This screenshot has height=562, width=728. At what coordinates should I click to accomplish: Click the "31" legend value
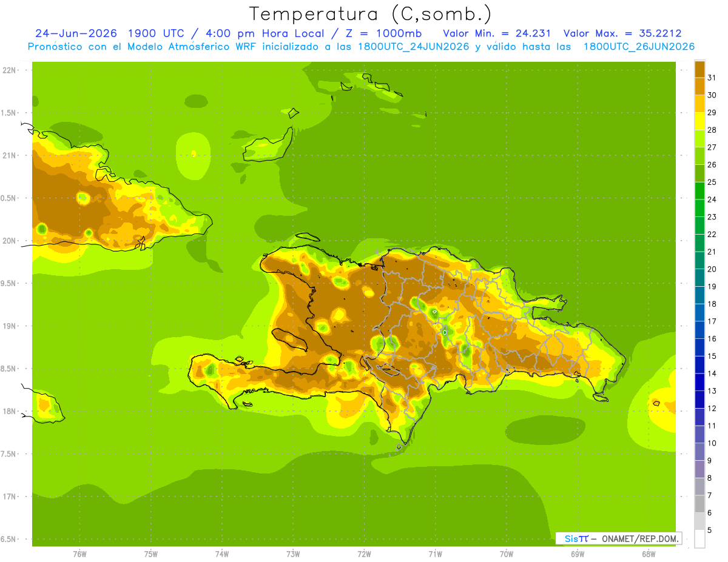coord(712,78)
